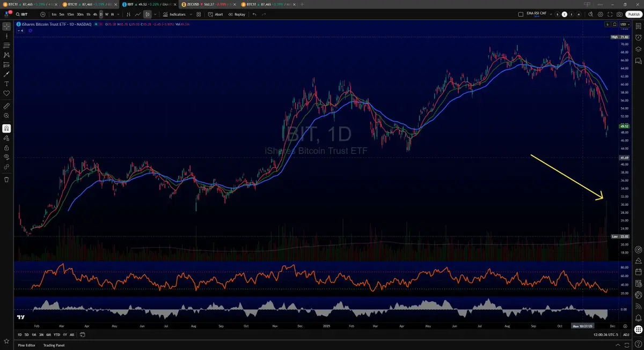The height and width of the screenshot is (350, 644).
Task: Hide all drawings with eye icon
Action: click(6, 157)
